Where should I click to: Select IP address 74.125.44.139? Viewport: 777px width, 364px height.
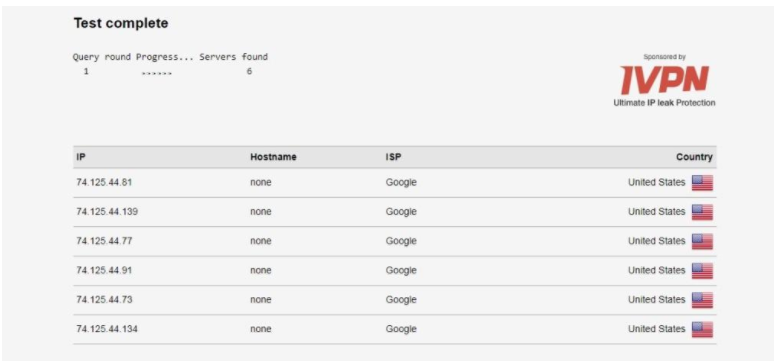click(107, 211)
